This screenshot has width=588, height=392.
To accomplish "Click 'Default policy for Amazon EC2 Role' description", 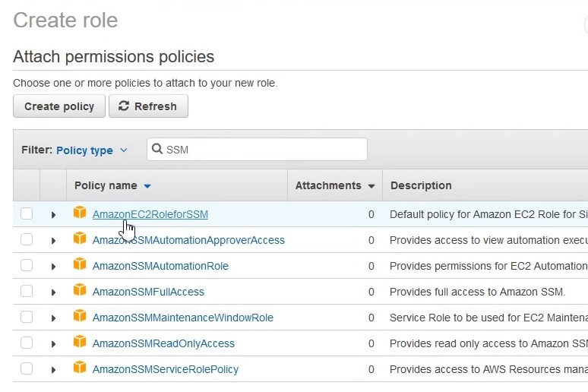I will click(488, 214).
